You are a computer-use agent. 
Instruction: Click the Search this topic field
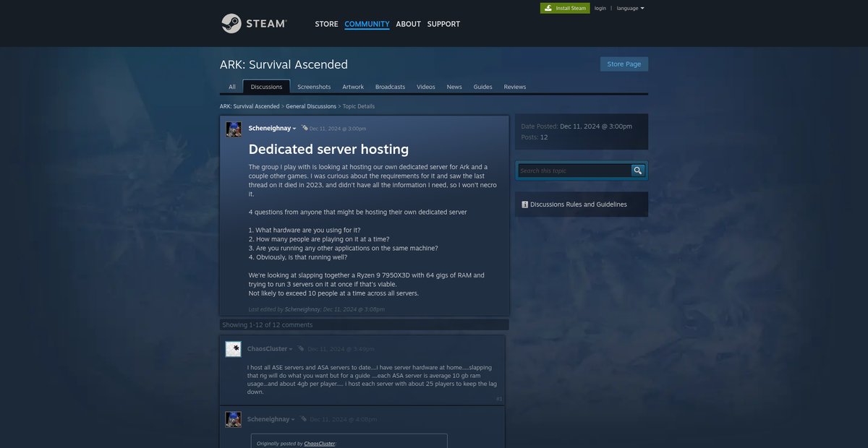[x=574, y=171]
